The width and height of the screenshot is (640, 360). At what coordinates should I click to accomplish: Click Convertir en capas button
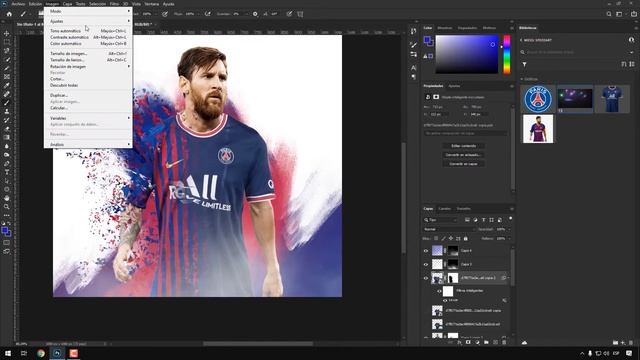tap(464, 164)
